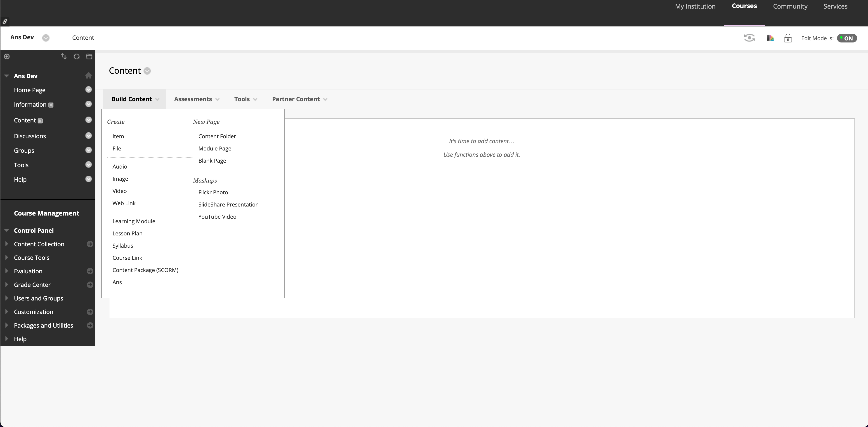Open the Partner Content menu
This screenshot has height=427, width=868.
coord(300,99)
